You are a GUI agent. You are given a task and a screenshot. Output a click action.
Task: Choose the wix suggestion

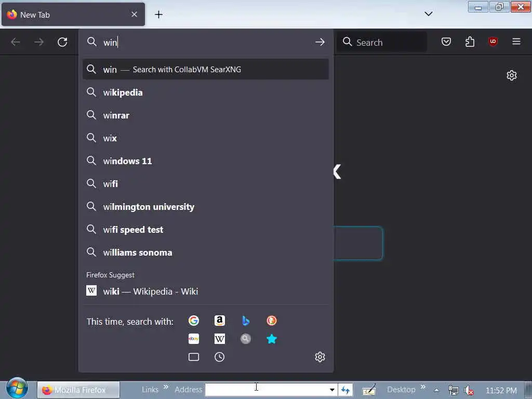[x=206, y=138]
